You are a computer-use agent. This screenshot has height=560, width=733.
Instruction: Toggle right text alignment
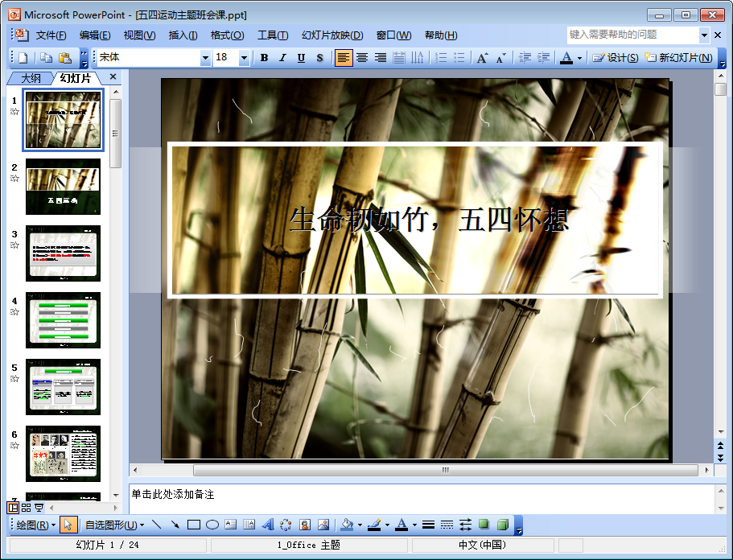coord(381,57)
